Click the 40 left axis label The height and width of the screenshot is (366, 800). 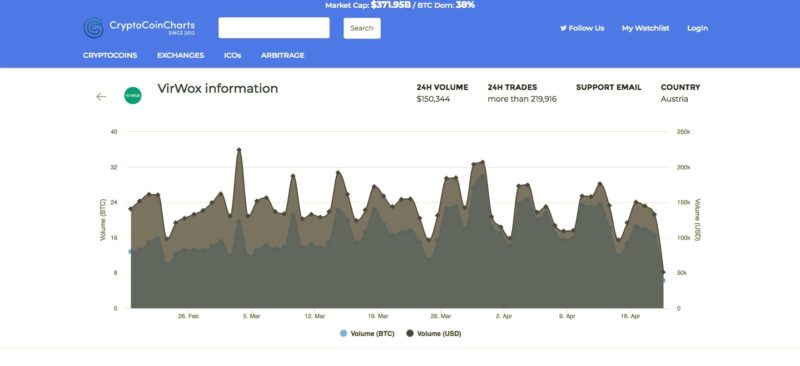click(x=114, y=132)
